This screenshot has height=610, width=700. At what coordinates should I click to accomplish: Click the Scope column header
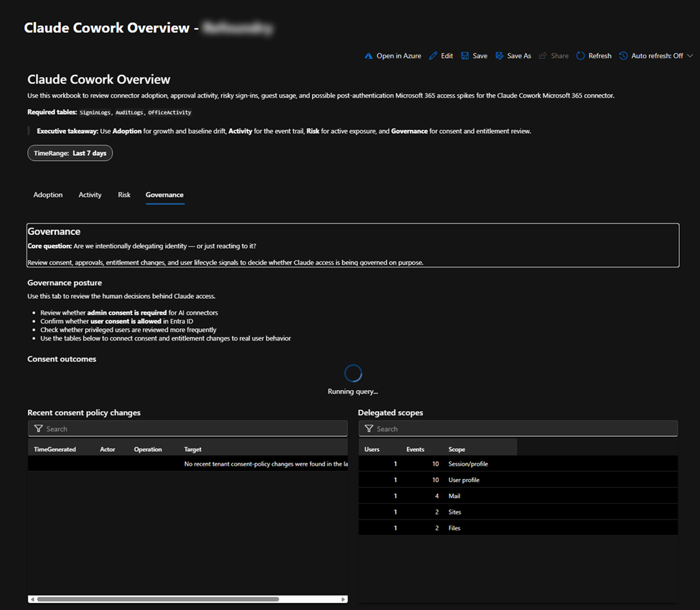pos(457,449)
